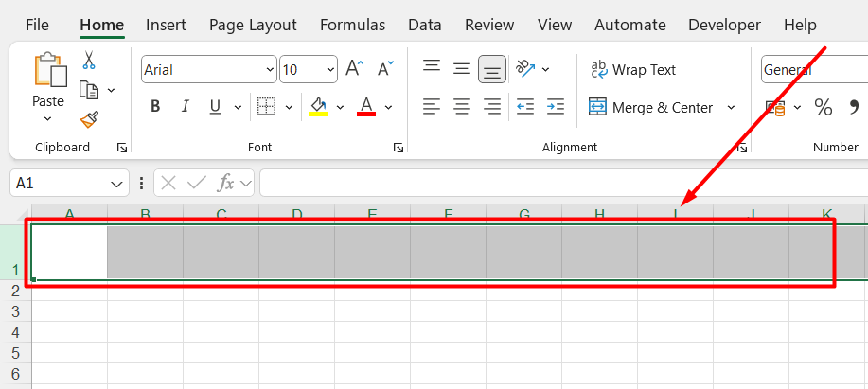
Task: Toggle italic formatting
Action: [186, 106]
